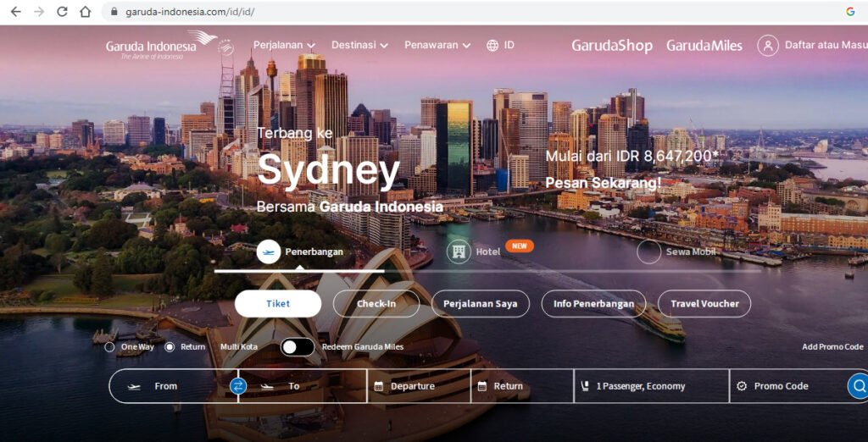The height and width of the screenshot is (442, 868).
Task: Click the browser reload icon
Action: tap(62, 12)
